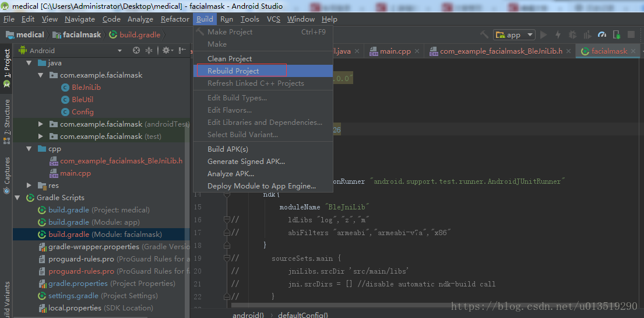Toggle the code fold marker at line 19
Screen dimensions: 644x318
pos(226,258)
